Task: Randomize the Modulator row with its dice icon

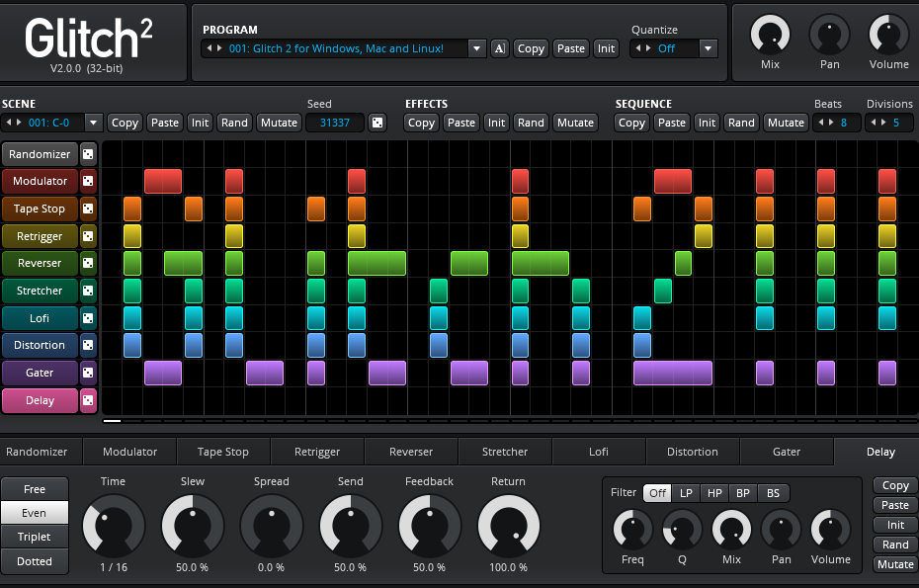Action: click(x=88, y=181)
